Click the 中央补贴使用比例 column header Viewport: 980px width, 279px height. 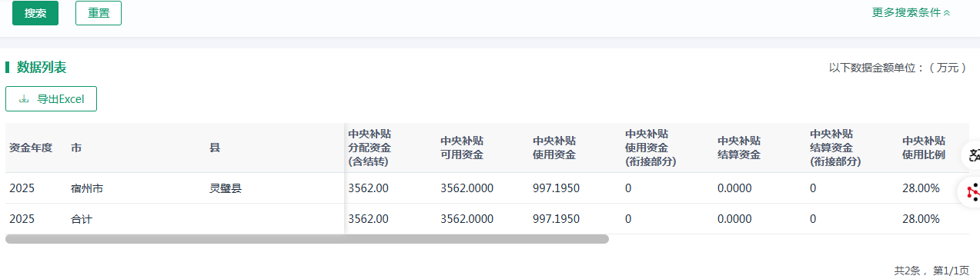tap(924, 148)
